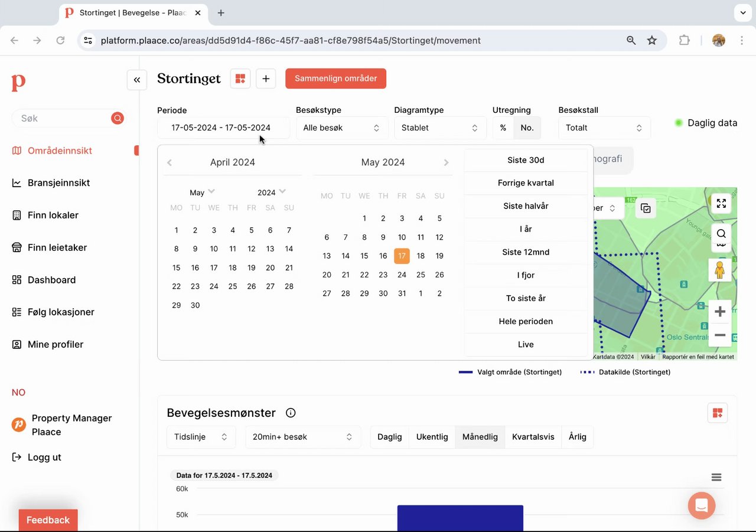Open Områdeinnsikt in sidebar
This screenshot has height=532, width=756.
pos(60,151)
